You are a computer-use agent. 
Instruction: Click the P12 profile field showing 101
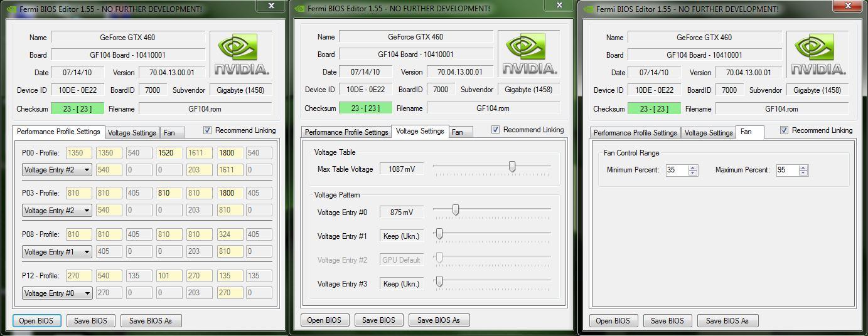point(169,276)
